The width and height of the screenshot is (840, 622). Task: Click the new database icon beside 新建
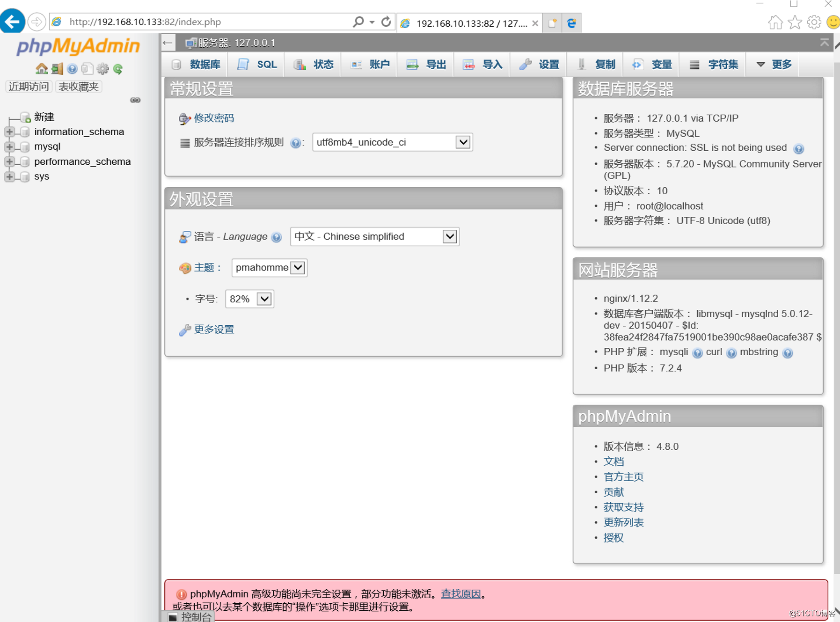click(25, 117)
